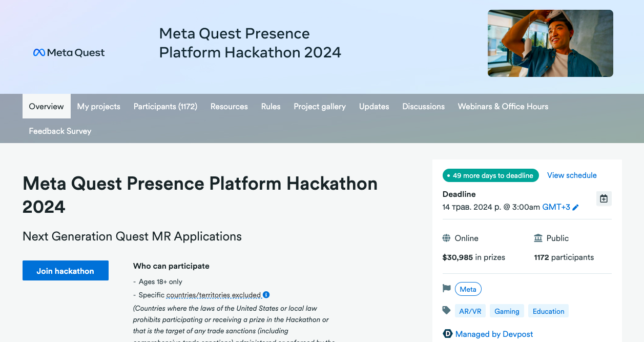The height and width of the screenshot is (342, 644).
Task: Click the info icon after countries/territories excluded
Action: [266, 295]
